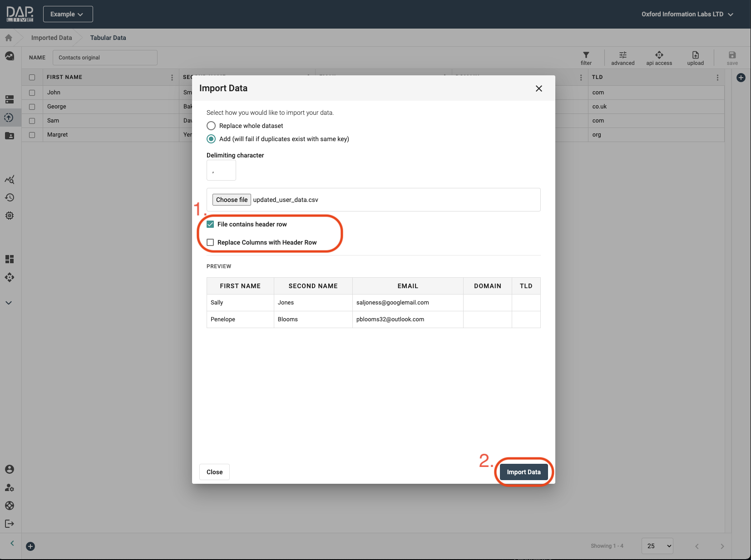Click the home icon in breadcrumb

9,38
